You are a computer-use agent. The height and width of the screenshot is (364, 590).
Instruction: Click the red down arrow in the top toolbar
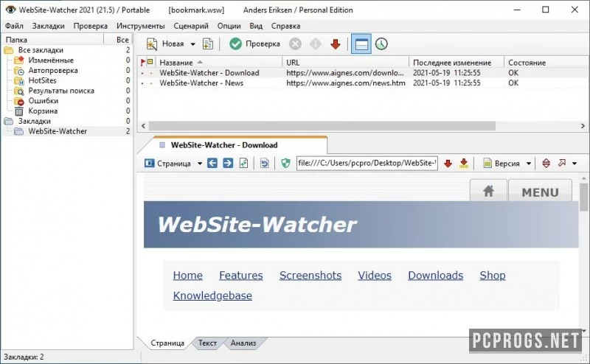(336, 44)
